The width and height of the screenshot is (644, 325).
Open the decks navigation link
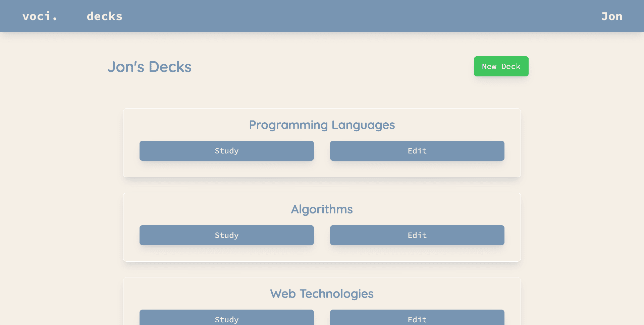click(105, 16)
